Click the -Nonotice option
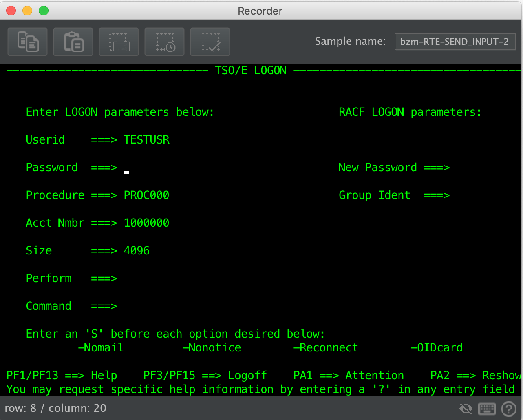This screenshot has height=420, width=523. point(212,347)
